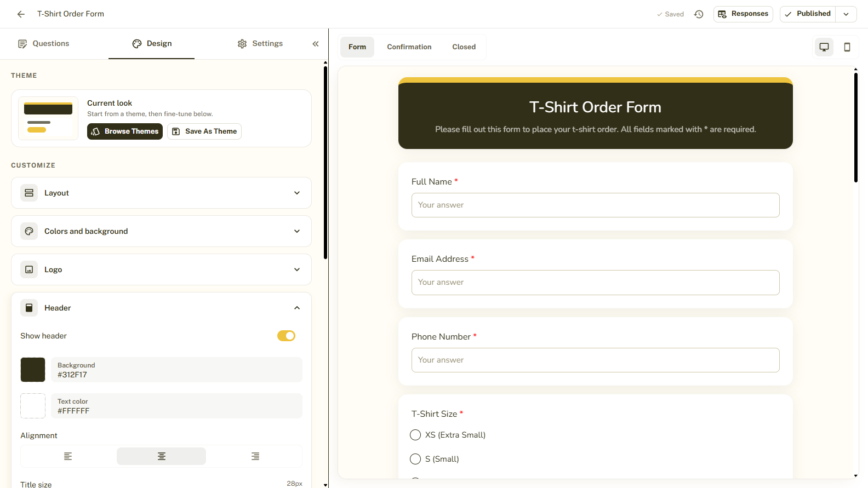Open the Design tab
Screen dimensions: 868x488
pos(152,44)
